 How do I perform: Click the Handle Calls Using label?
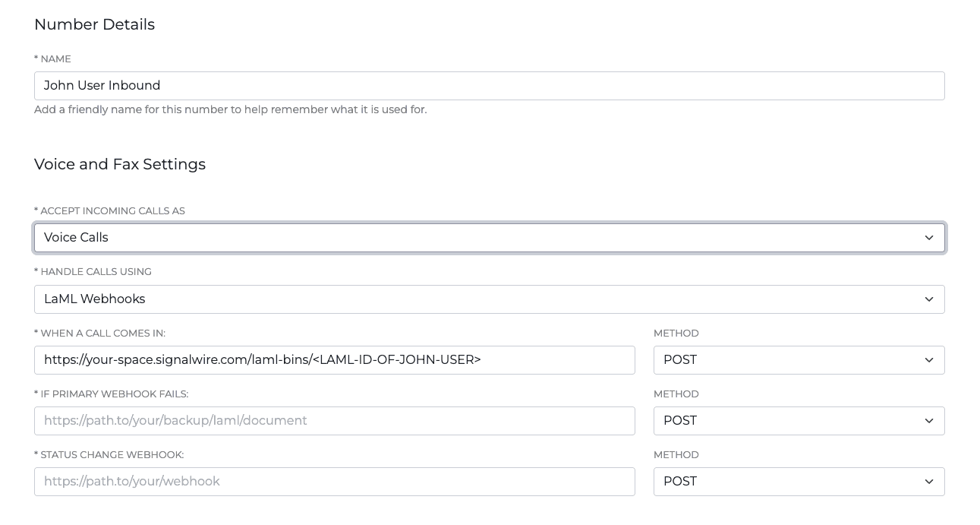pyautogui.click(x=93, y=271)
